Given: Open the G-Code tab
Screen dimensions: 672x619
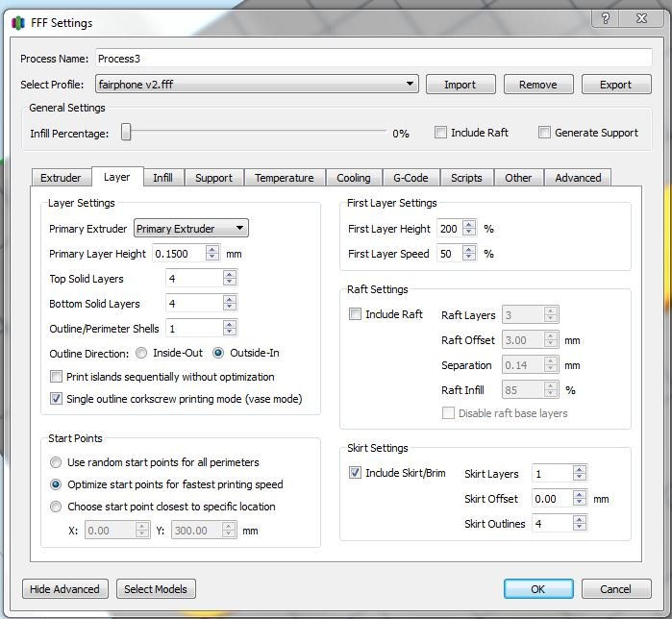Looking at the screenshot, I should click(x=411, y=178).
